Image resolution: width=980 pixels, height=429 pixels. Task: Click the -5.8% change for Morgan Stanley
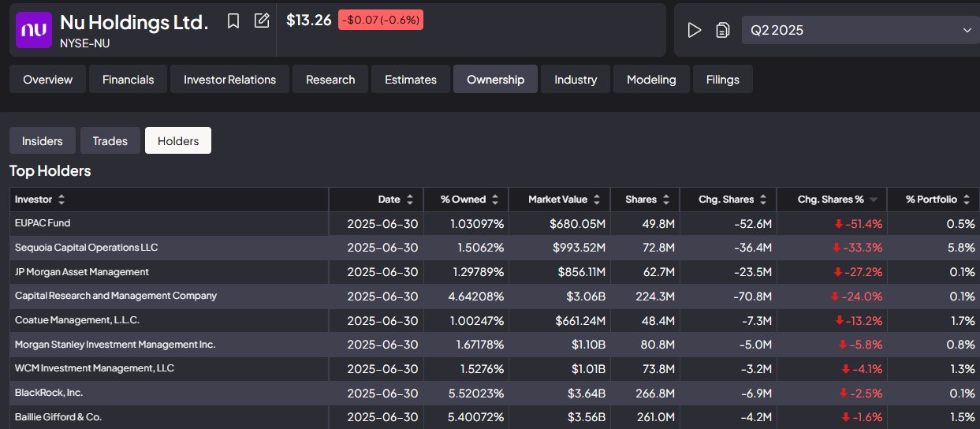coord(861,345)
